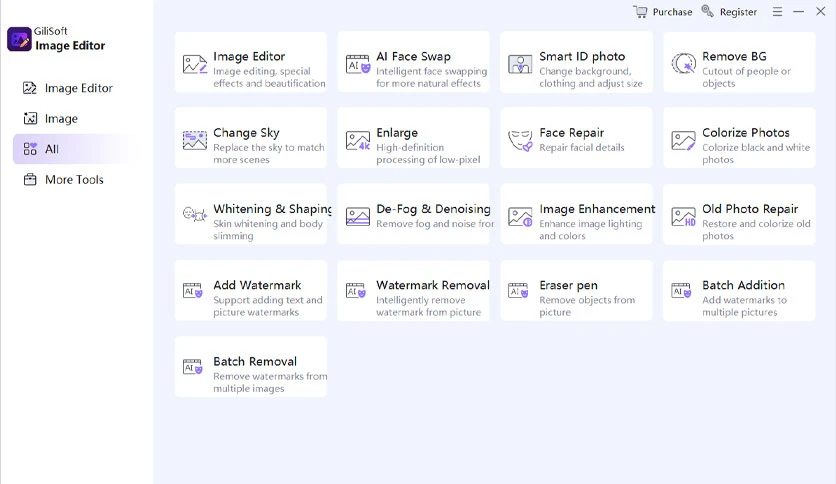Click the More Tools toolbox icon
Screen dimensions: 836x484
pyautogui.click(x=30, y=180)
